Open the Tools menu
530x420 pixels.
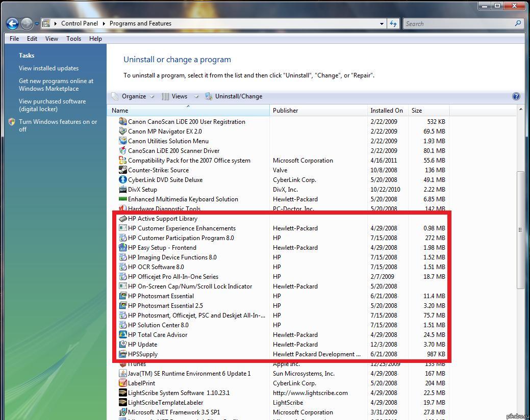pyautogui.click(x=73, y=39)
